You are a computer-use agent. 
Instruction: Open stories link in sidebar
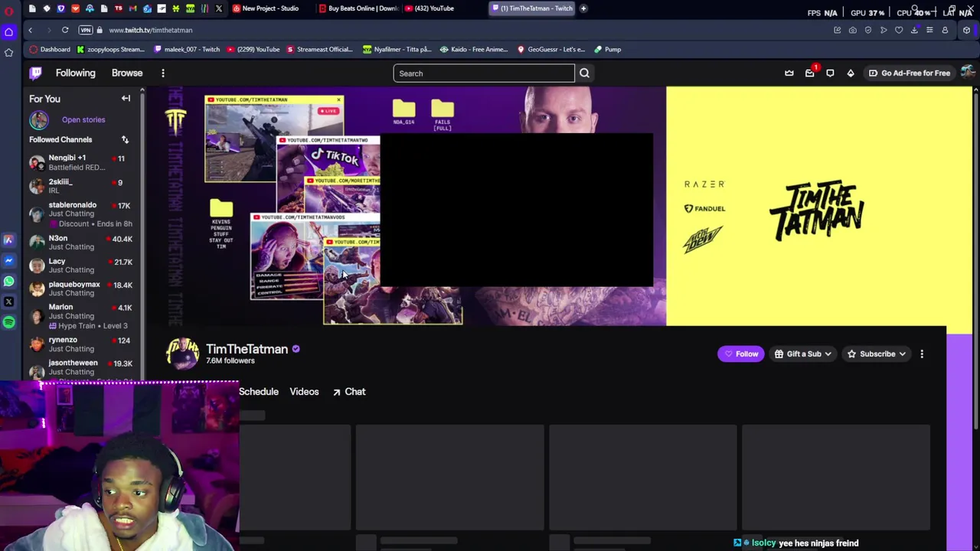coord(83,119)
